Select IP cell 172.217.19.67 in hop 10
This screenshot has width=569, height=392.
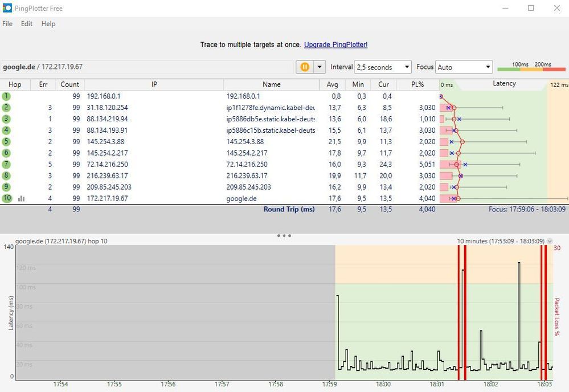(x=108, y=198)
